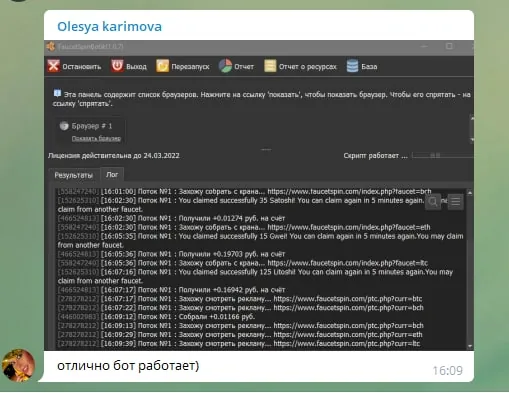Screen dimensions: 509x393
Task: Click the 16:09 message timestamp
Action: 447,371
